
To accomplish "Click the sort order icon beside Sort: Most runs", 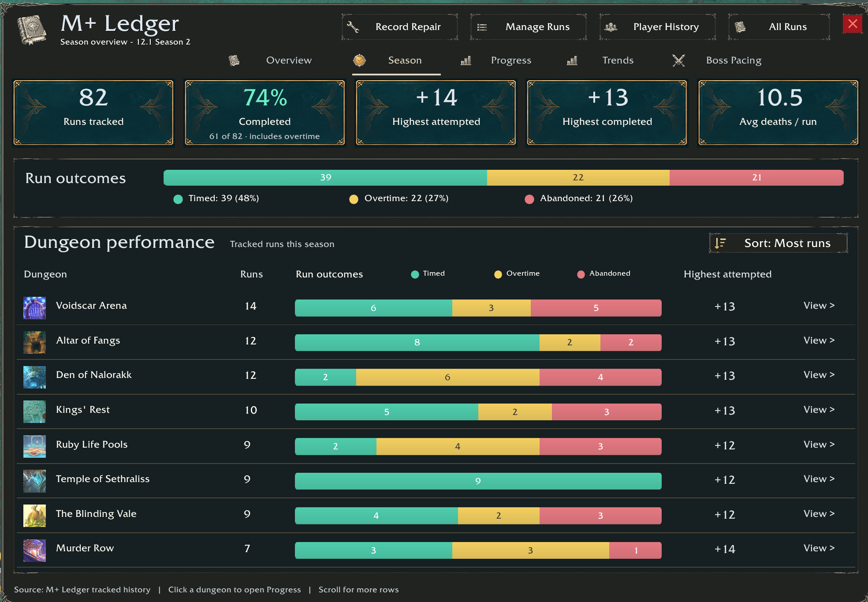I will click(x=720, y=243).
